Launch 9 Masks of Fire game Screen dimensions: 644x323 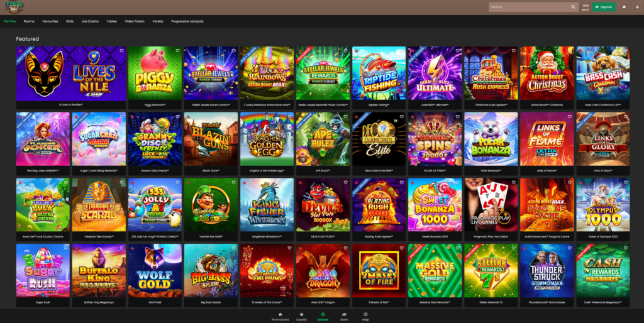click(x=379, y=275)
